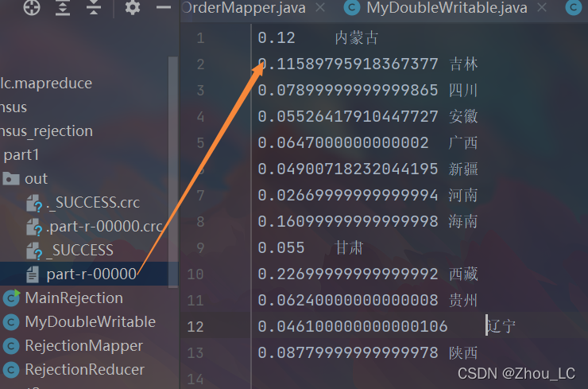
Task: Select the lc.mapreduce package in tree
Action: 46,84
